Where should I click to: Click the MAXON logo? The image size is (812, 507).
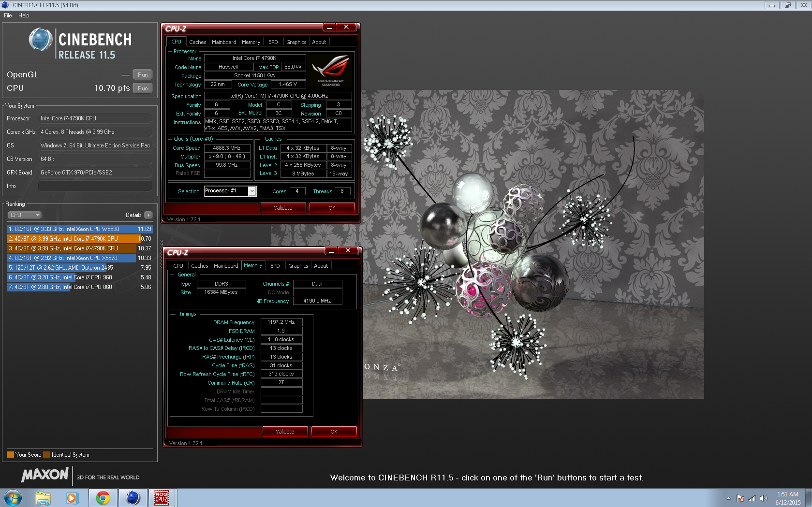44,475
